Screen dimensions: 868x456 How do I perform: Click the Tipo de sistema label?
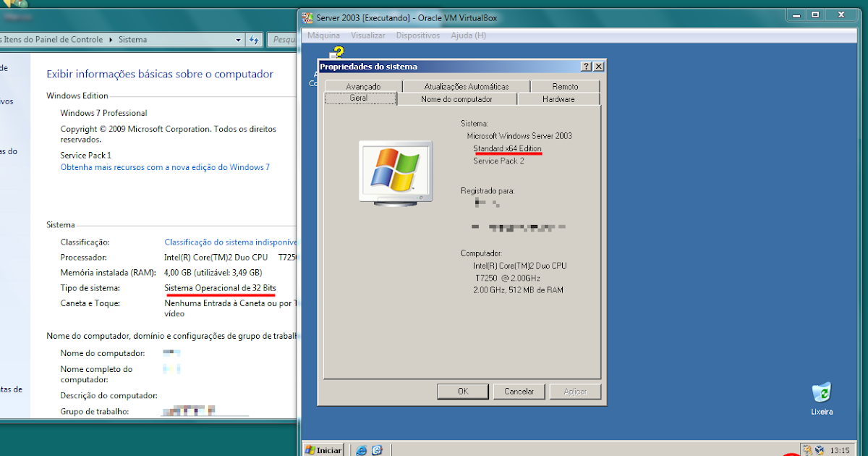point(90,287)
